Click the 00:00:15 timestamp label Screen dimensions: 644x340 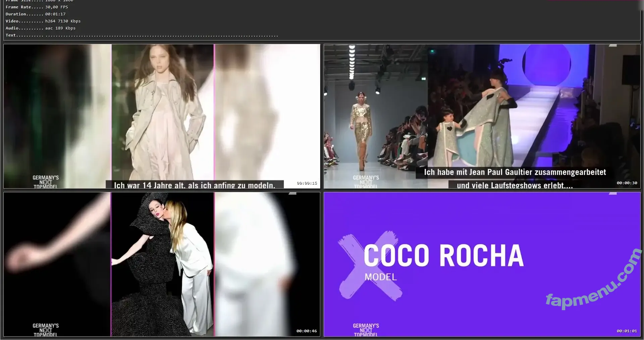[x=307, y=183]
